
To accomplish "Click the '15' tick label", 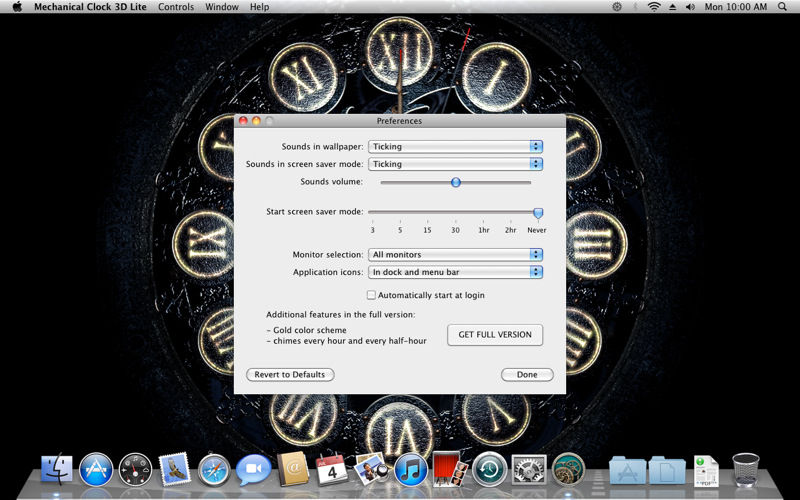I will click(x=427, y=230).
